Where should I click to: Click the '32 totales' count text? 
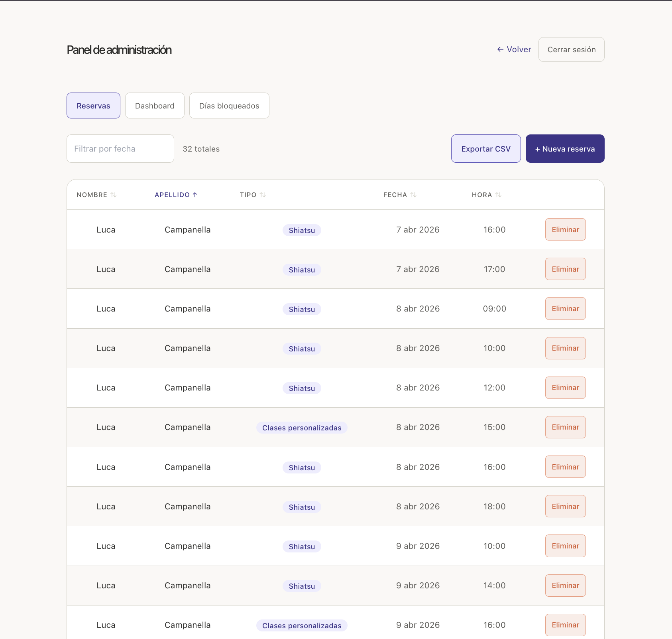(201, 149)
